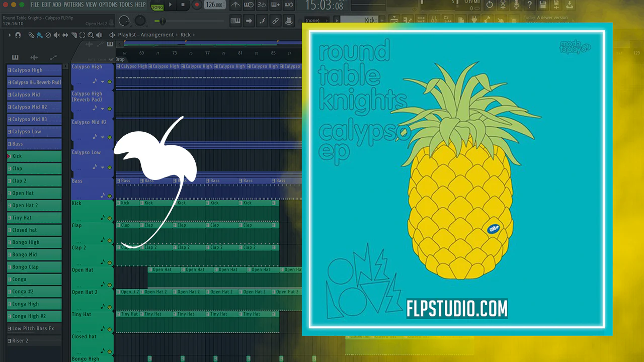Viewport: 644px width, 362px height.
Task: Select the Bongo Clap pattern in picker
Action: pyautogui.click(x=34, y=267)
